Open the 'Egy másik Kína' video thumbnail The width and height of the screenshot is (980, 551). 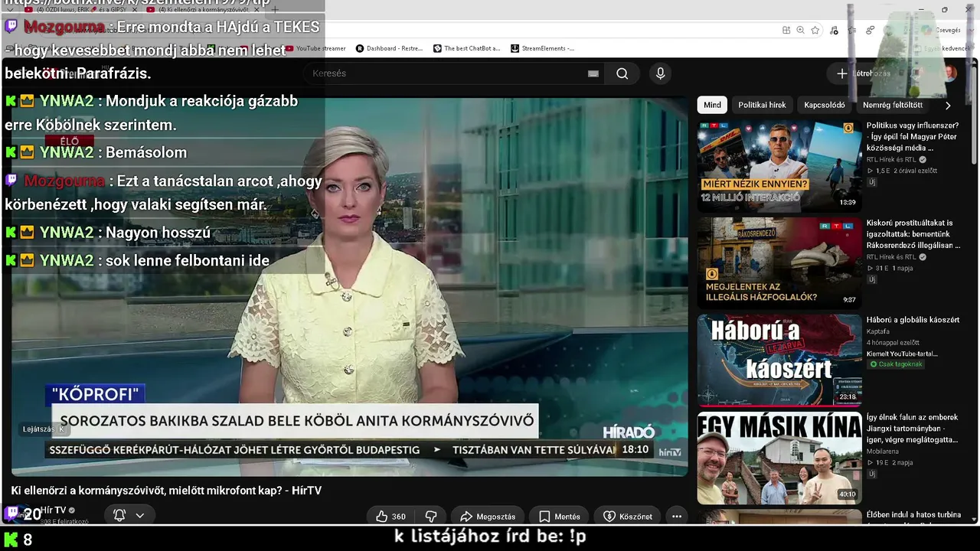pyautogui.click(x=779, y=458)
